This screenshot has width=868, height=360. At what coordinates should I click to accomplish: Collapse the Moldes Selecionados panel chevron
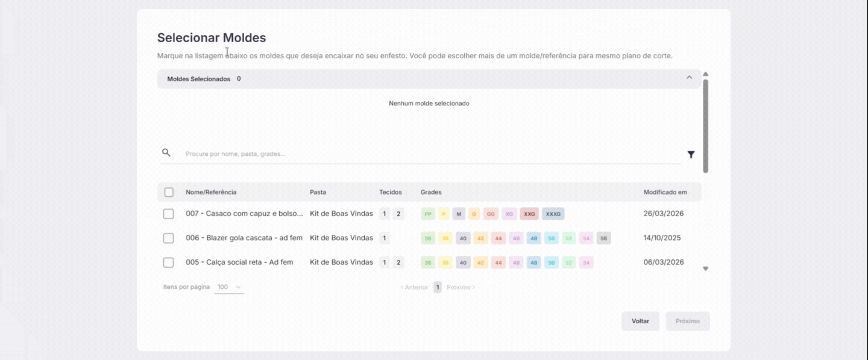tap(689, 78)
